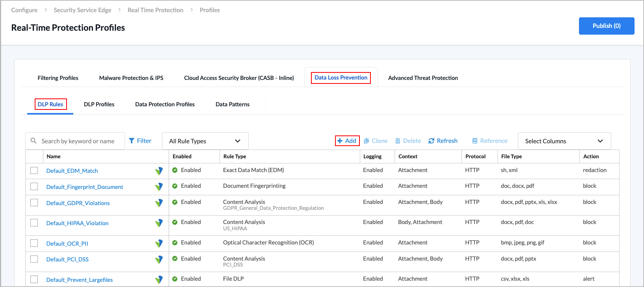Switch to the DLP Profiles tab

99,104
